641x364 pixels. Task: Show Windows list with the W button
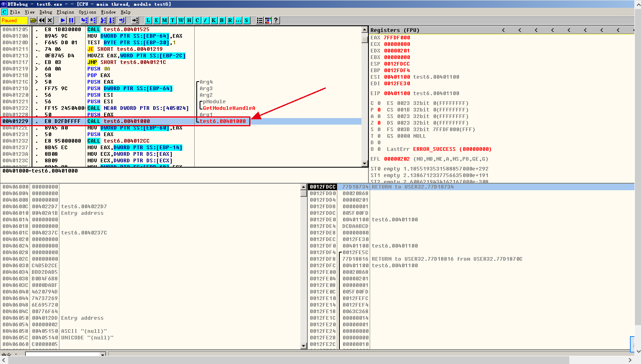181,20
